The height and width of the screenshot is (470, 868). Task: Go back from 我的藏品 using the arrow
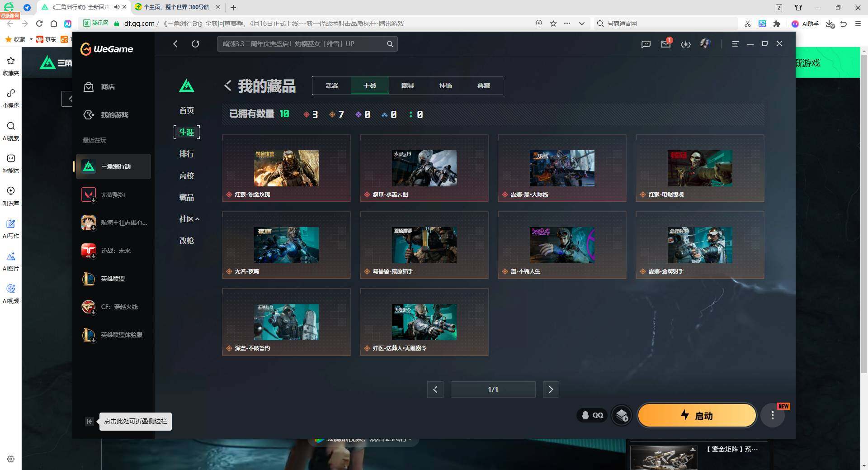228,85
